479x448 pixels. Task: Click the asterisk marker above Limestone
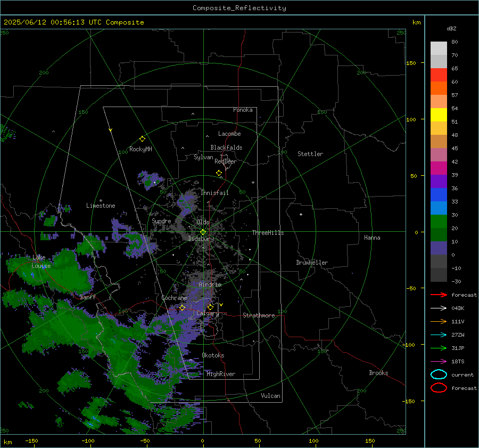click(101, 201)
